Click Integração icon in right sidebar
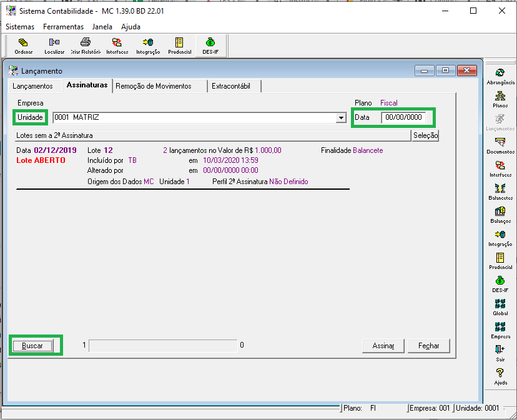Screen dimensions: 517x420 click(x=500, y=238)
